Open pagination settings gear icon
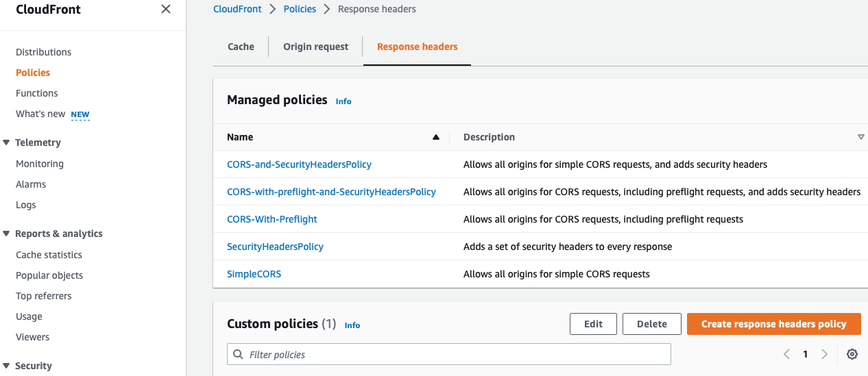This screenshot has height=376, width=868. [x=852, y=354]
